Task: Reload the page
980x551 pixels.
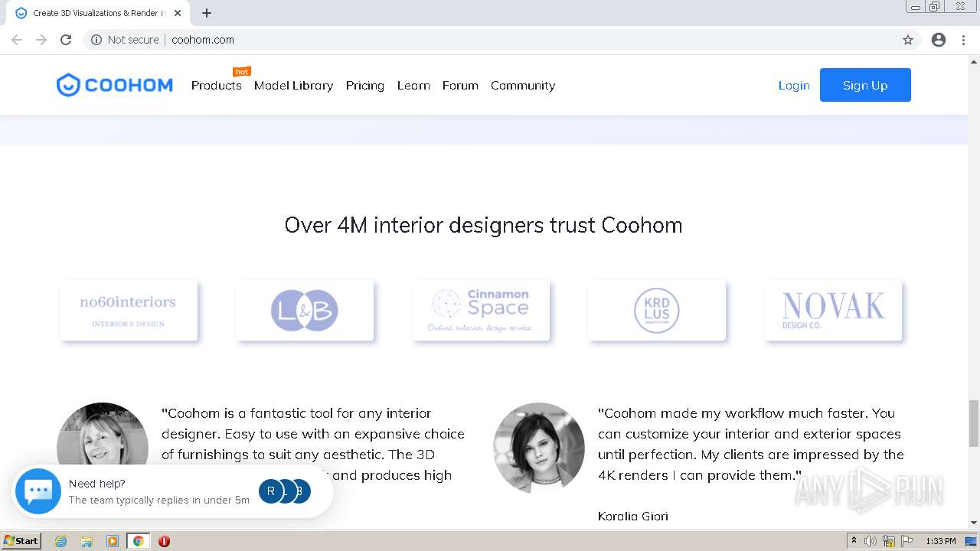Action: pyautogui.click(x=66, y=40)
